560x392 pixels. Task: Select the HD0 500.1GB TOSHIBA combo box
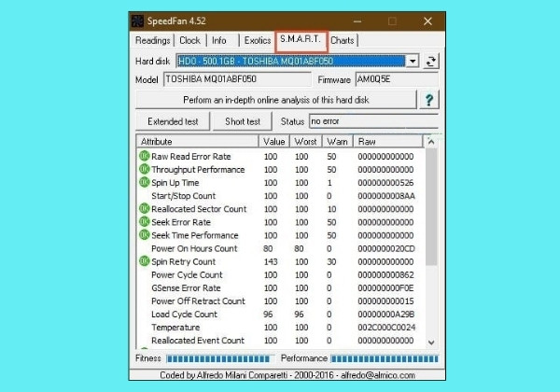[x=298, y=61]
